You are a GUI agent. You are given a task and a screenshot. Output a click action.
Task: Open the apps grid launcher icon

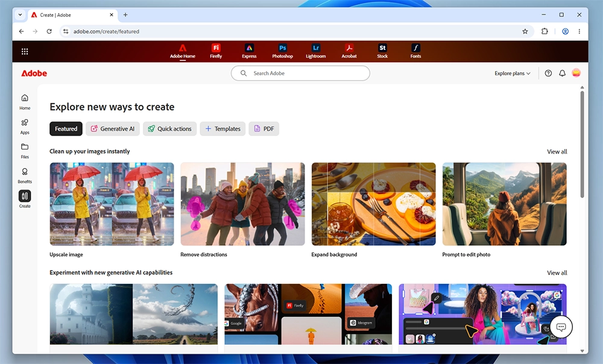25,51
